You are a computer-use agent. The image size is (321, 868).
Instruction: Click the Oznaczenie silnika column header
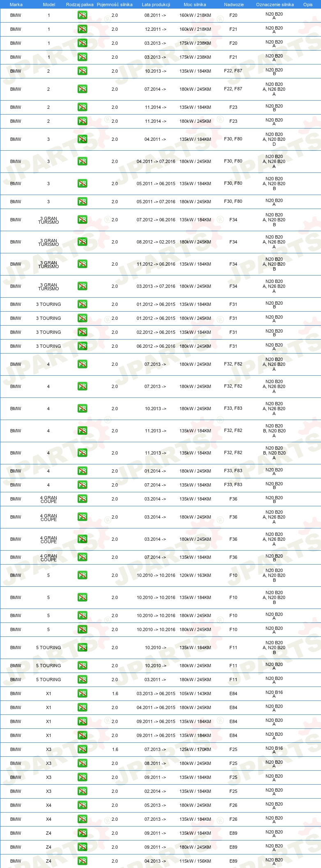275,5
